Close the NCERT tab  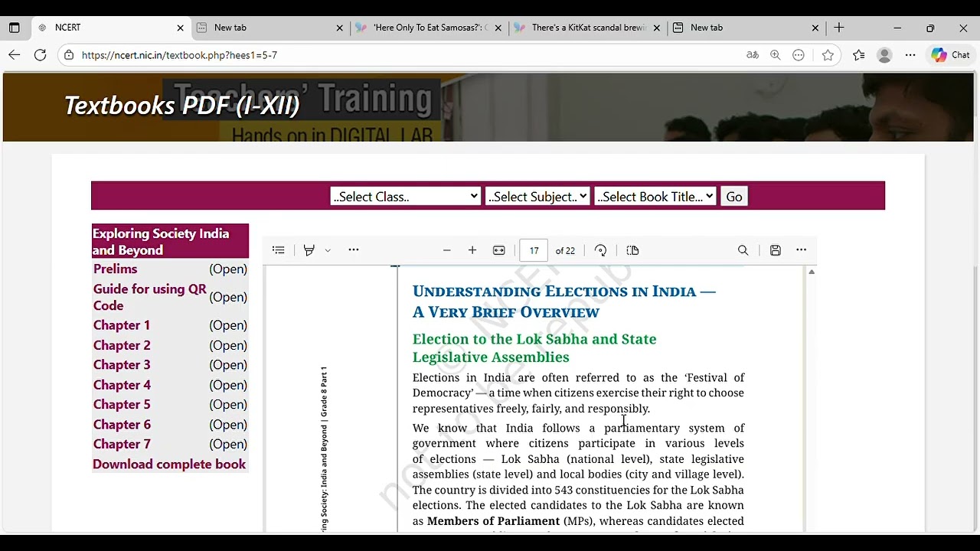pyautogui.click(x=181, y=28)
